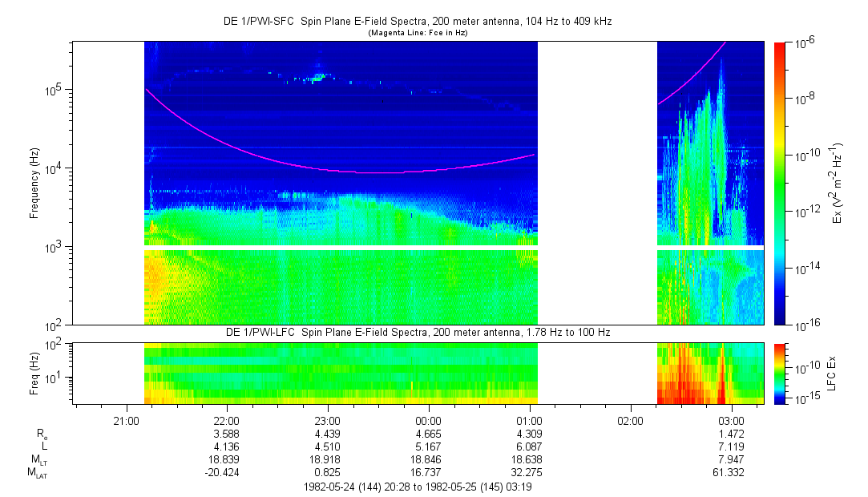Click the LFC spectra panel title
The image size is (868, 497).
click(417, 332)
